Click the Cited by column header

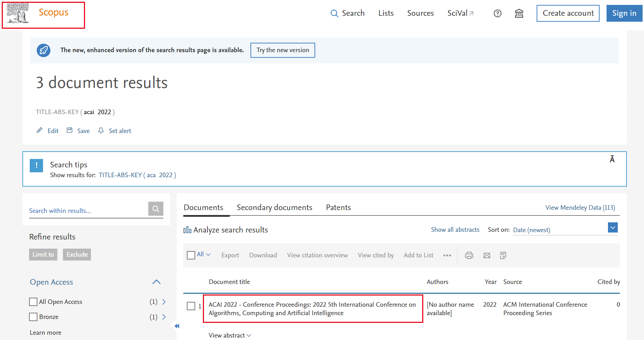tap(609, 282)
